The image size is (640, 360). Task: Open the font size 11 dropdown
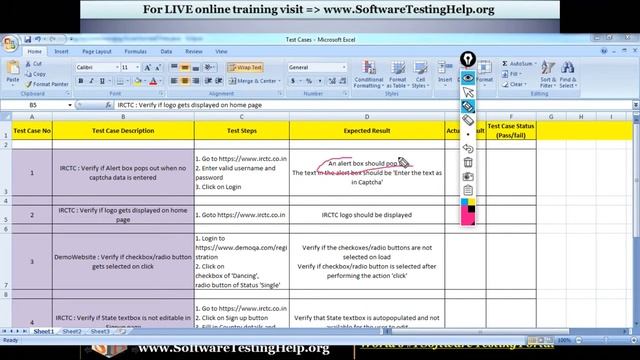[138, 67]
